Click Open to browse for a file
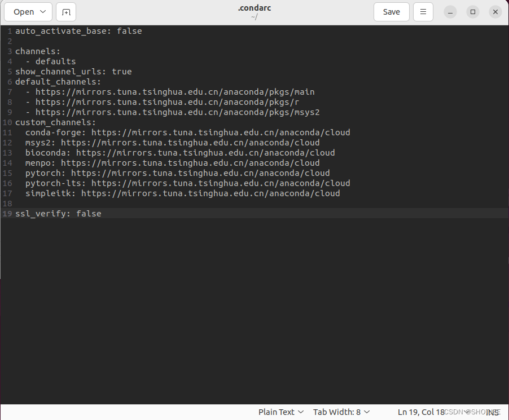509x420 pixels. [23, 11]
